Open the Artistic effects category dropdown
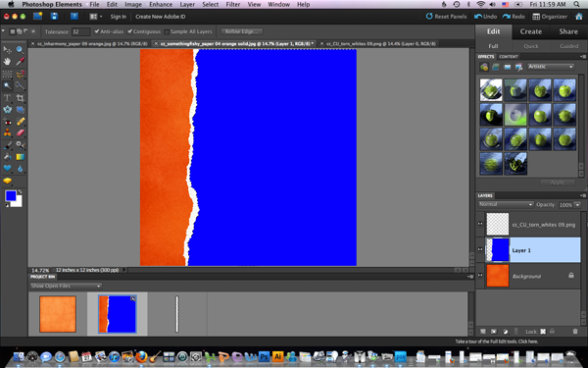Viewport: 588px width, 368px height. (551, 67)
